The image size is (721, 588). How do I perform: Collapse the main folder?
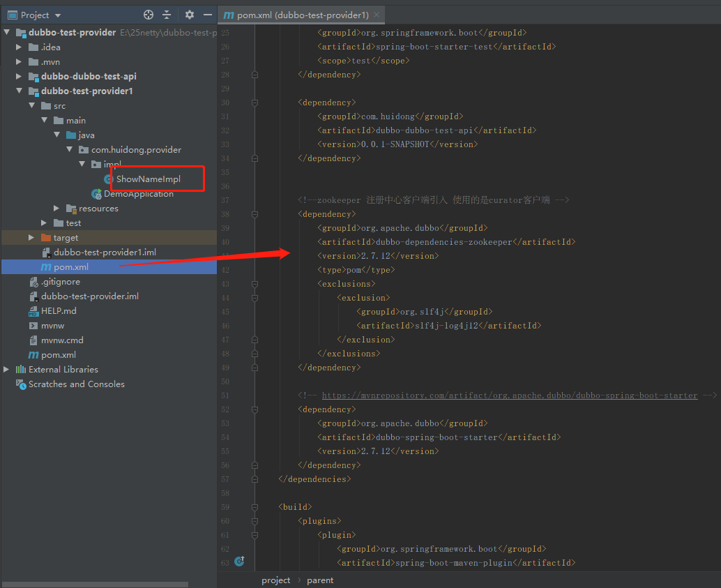44,120
